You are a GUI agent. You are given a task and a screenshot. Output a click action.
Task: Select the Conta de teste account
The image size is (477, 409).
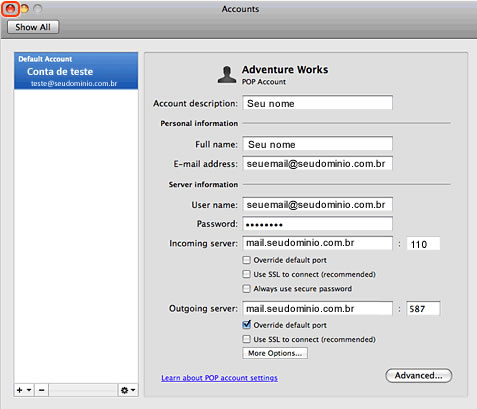coord(76,71)
